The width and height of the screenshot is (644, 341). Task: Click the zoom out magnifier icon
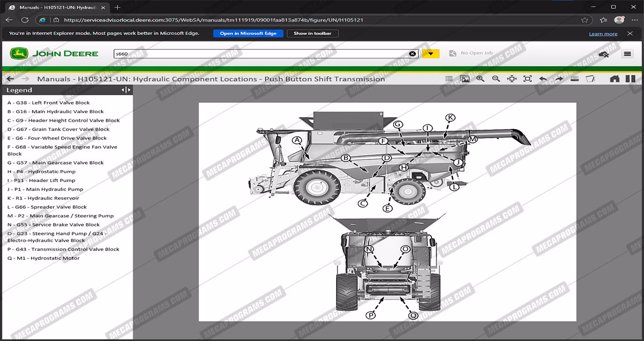(496, 79)
